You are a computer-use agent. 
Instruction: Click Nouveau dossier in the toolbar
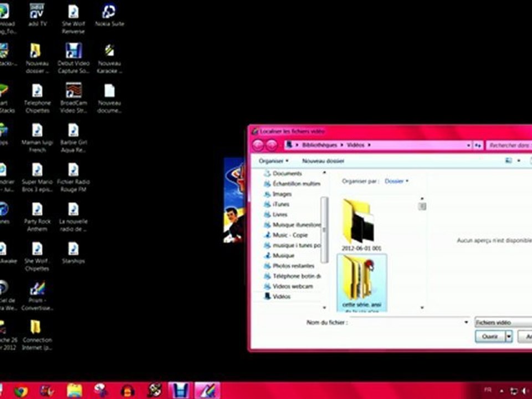(323, 161)
